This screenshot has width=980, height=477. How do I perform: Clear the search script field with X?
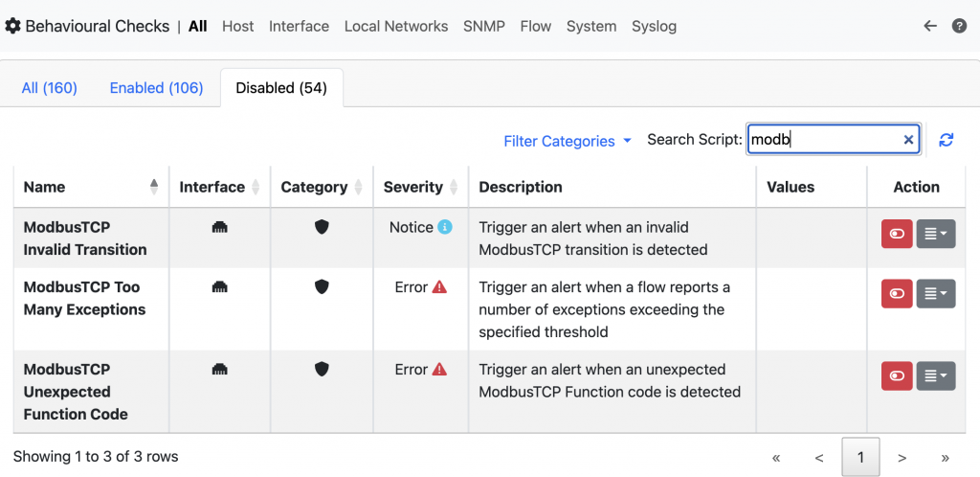908,140
